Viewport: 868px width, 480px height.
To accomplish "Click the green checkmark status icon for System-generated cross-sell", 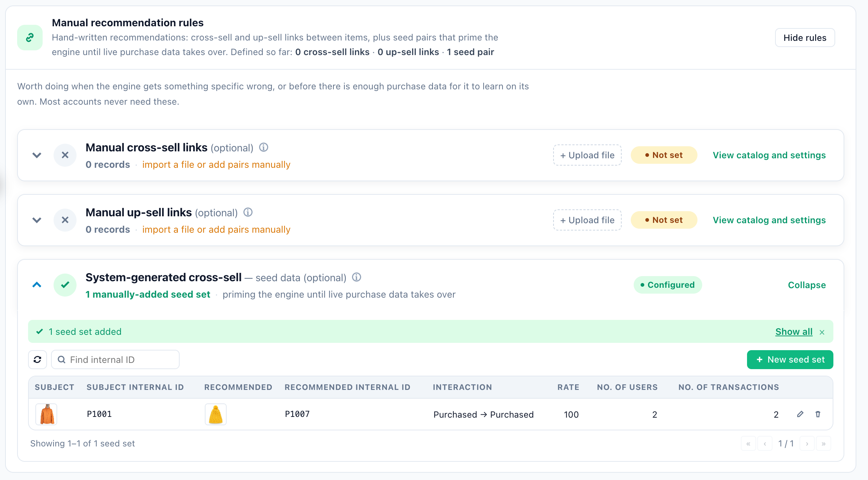I will coord(65,285).
